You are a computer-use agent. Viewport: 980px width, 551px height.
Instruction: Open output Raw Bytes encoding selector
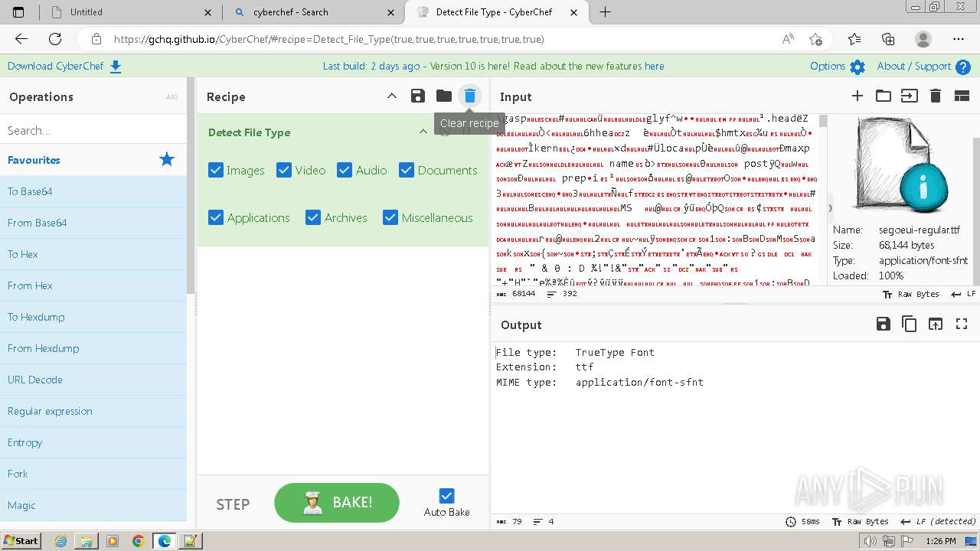pyautogui.click(x=861, y=521)
